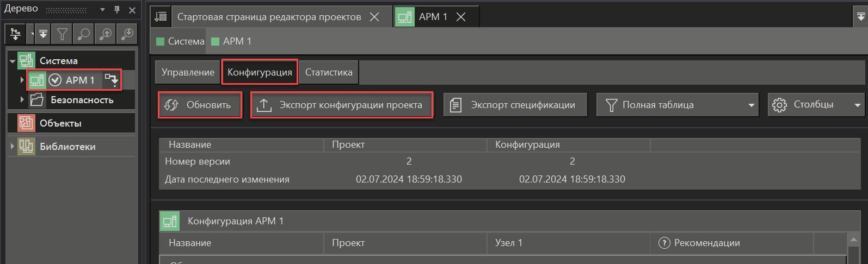This screenshot has width=868, height=264.
Task: Click the search-up arrow icon in tree toolbar
Action: [x=106, y=35]
